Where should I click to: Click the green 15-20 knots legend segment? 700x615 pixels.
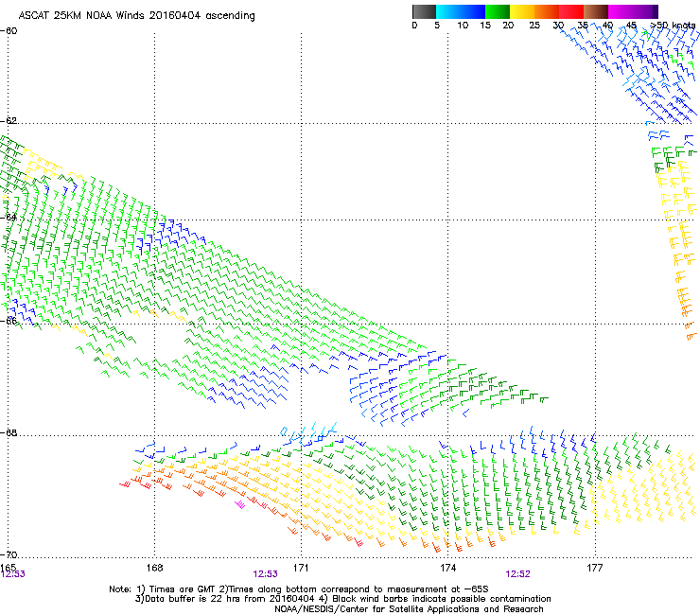tap(498, 11)
